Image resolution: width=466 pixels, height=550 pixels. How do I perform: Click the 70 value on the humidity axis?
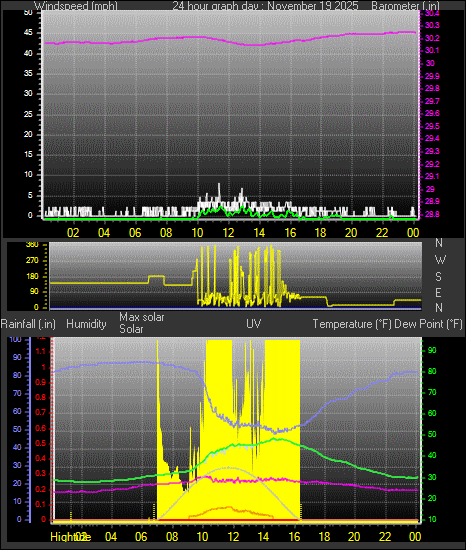[17, 393]
